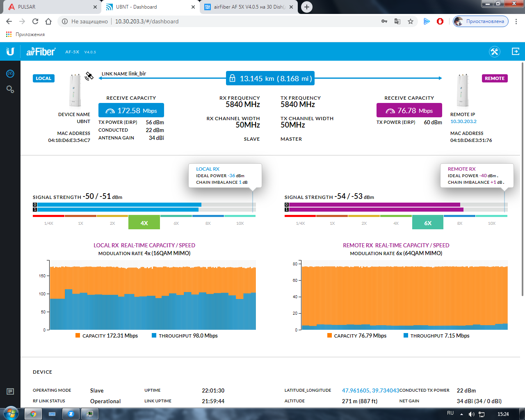The height and width of the screenshot is (420, 525).
Task: Click the REMOTE RX ideal power tooltip
Action: (477, 176)
